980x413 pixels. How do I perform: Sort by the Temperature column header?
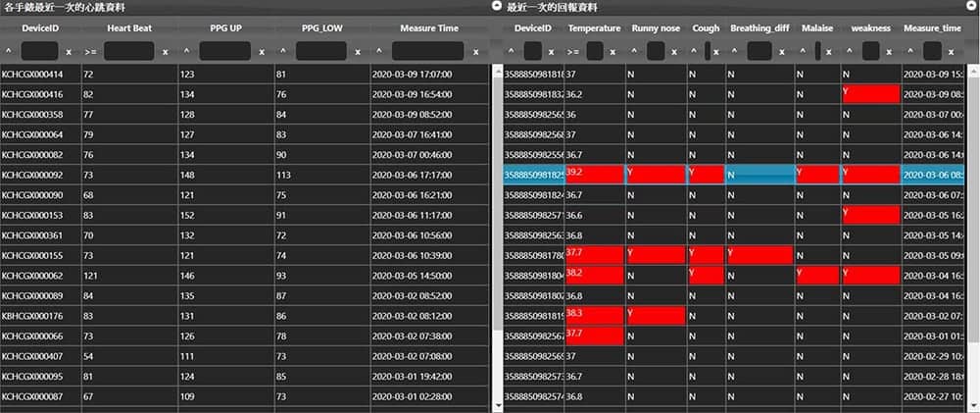coord(595,28)
